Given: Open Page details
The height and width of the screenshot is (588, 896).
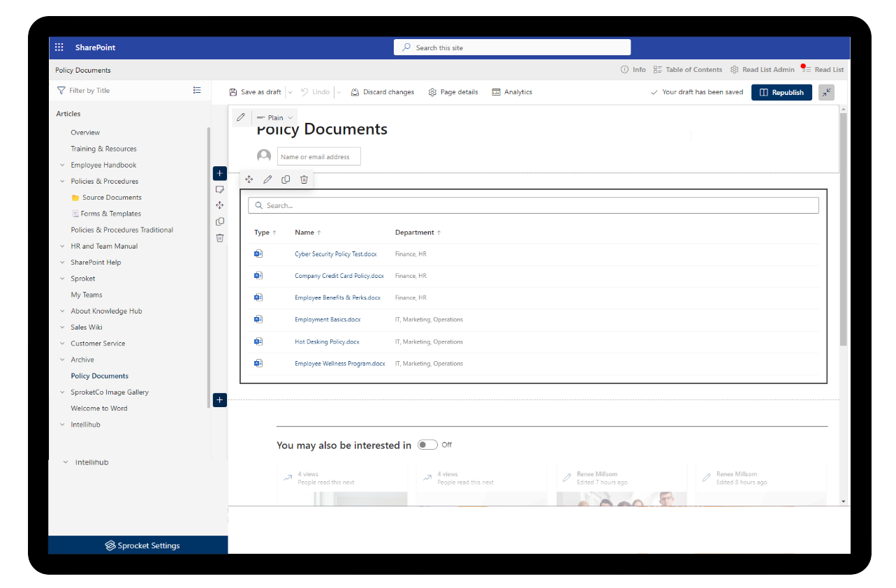Looking at the screenshot, I should pyautogui.click(x=453, y=91).
